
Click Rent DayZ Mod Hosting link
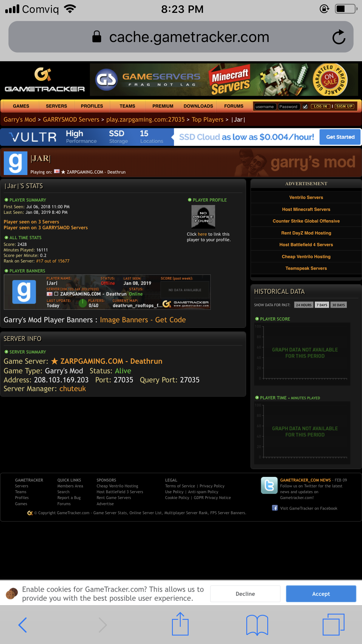point(306,233)
